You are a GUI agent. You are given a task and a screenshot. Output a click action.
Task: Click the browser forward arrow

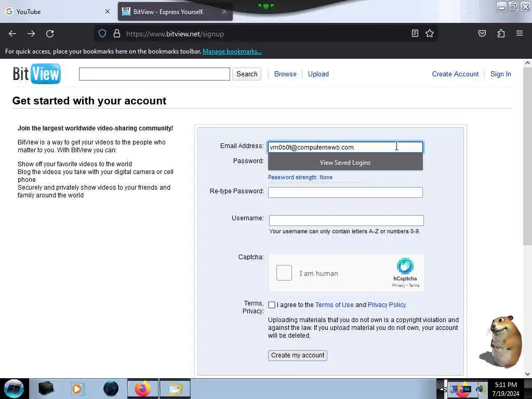(x=31, y=34)
